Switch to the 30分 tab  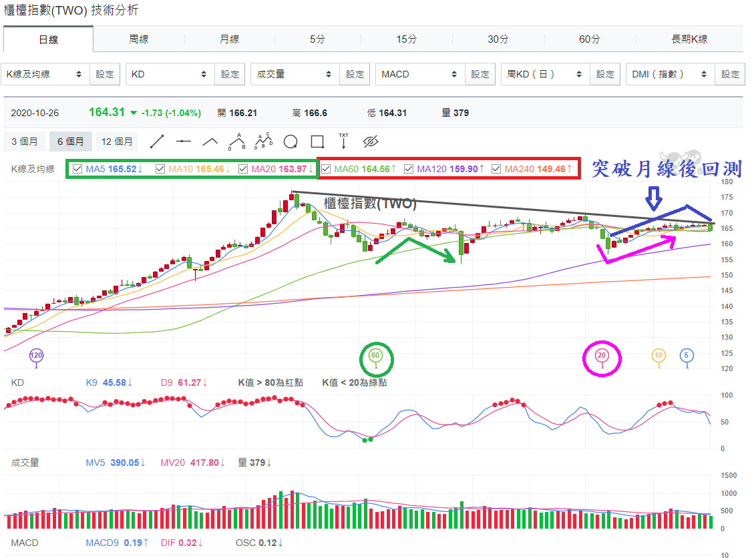click(x=498, y=39)
